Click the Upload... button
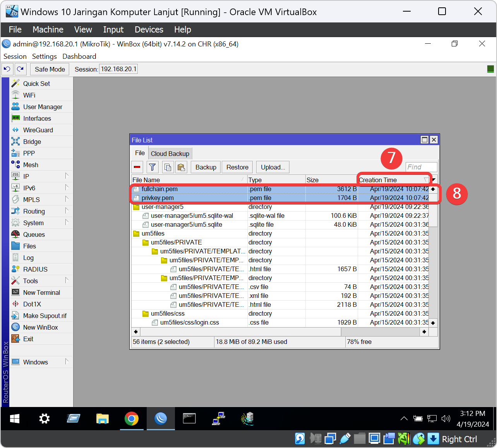Screen dimensions: 497x448 [x=273, y=167]
